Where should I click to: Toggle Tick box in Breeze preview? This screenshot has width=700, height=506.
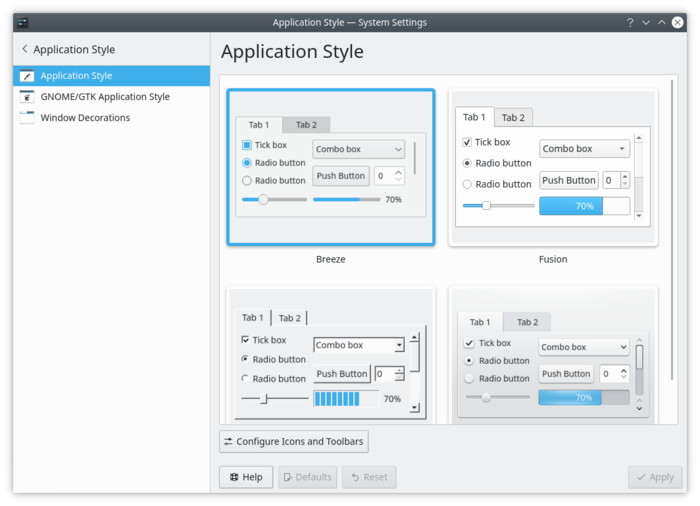tap(247, 145)
